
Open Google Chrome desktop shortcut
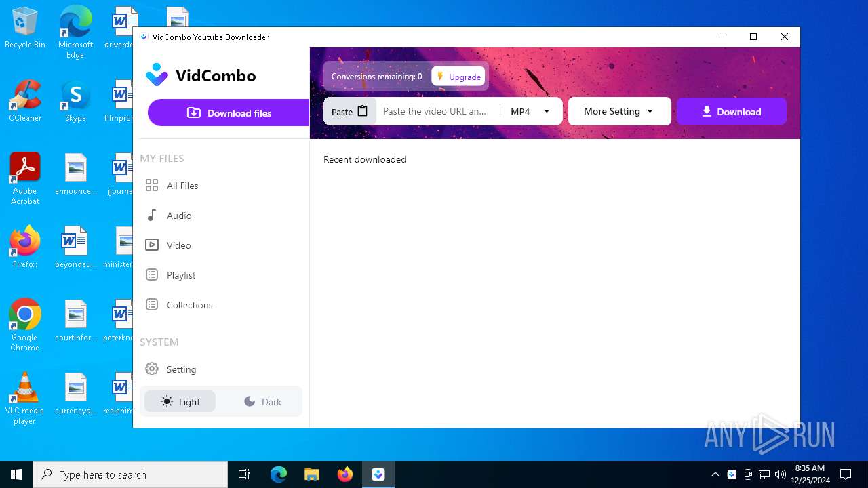pyautogui.click(x=25, y=325)
